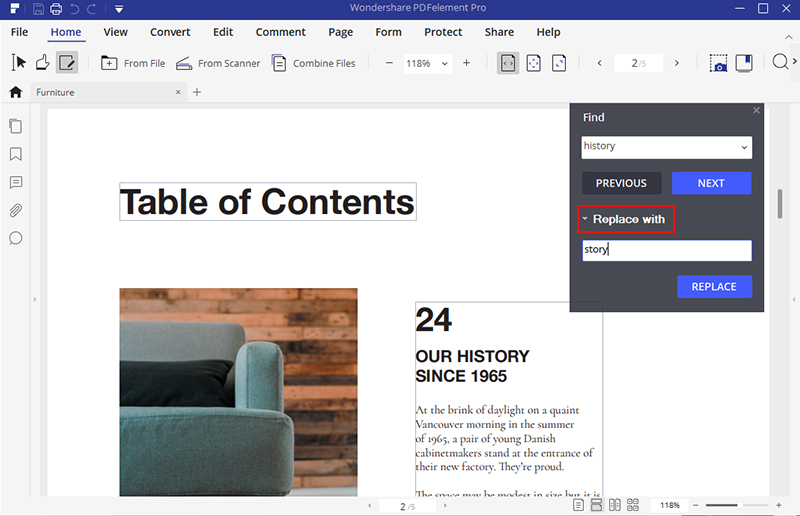Open quick access toolbar customize arrow
The image size is (800, 516).
(119, 9)
